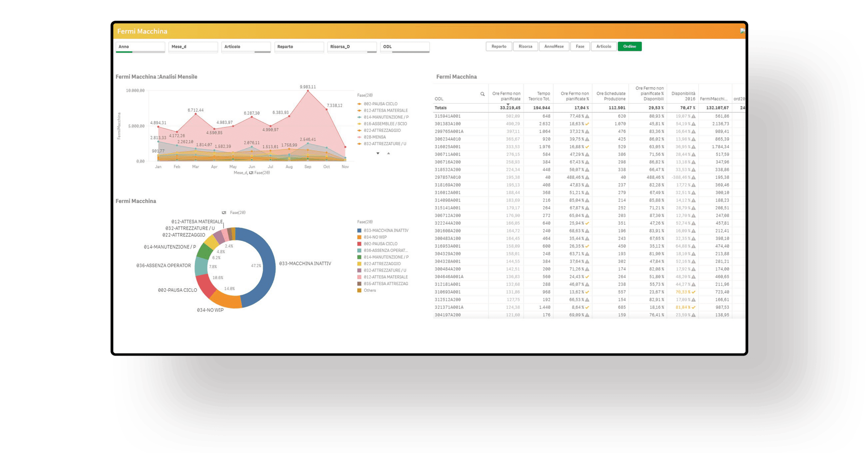Switch to the Ordine tab
This screenshot has width=868, height=462.
coord(629,46)
